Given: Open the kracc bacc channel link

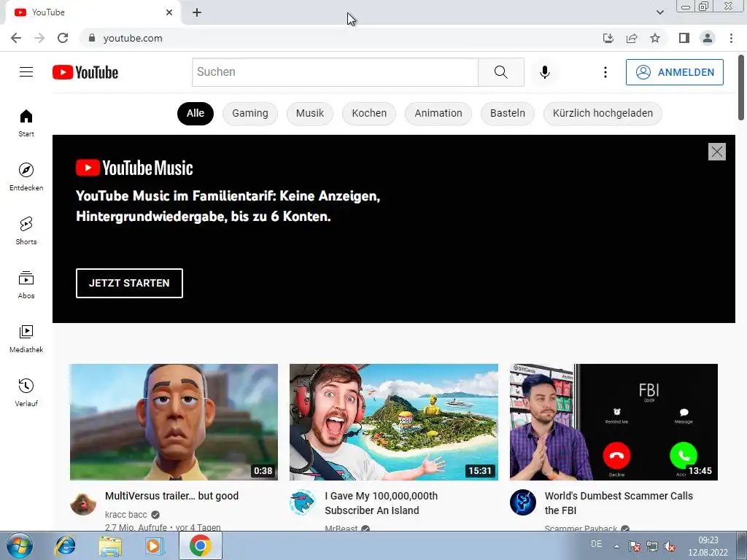Looking at the screenshot, I should pos(125,514).
